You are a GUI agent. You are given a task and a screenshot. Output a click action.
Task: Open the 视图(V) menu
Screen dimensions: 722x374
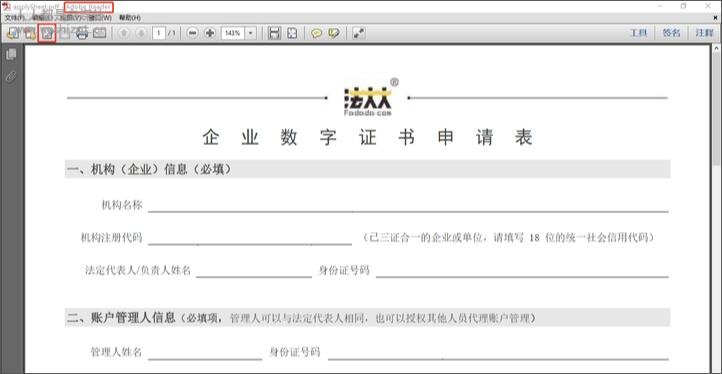click(x=70, y=18)
